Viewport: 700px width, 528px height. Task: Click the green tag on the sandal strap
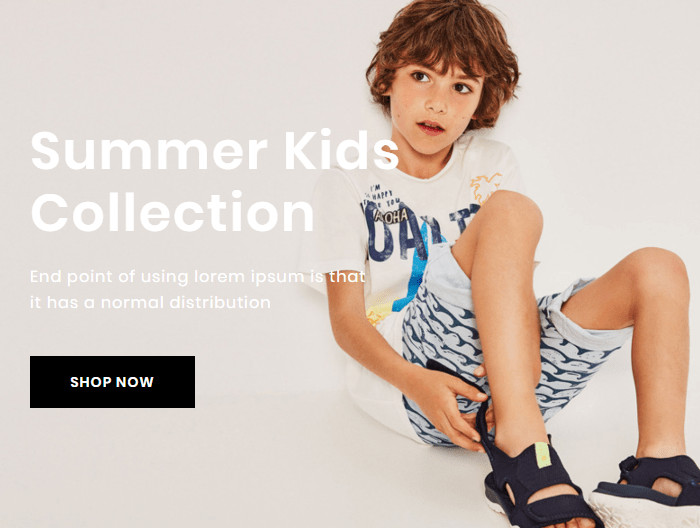pos(542,455)
